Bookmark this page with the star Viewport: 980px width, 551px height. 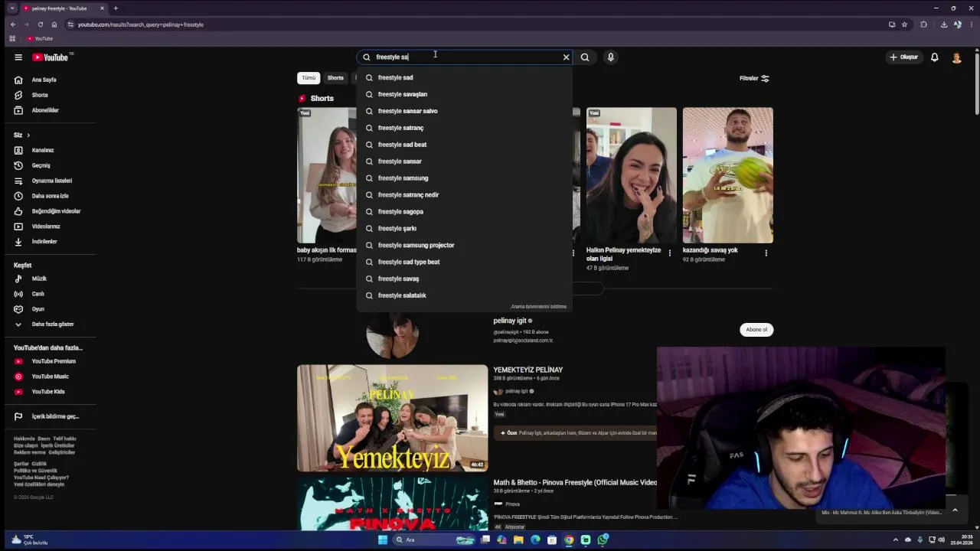[904, 24]
